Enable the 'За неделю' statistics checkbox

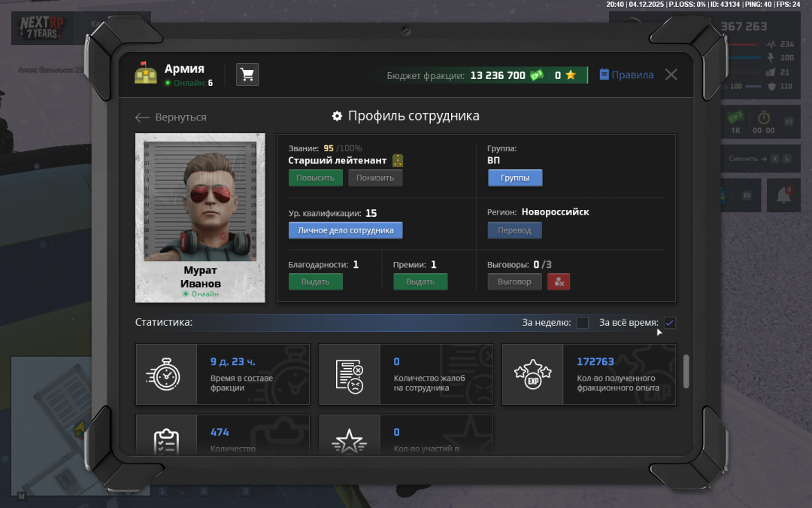(x=583, y=323)
